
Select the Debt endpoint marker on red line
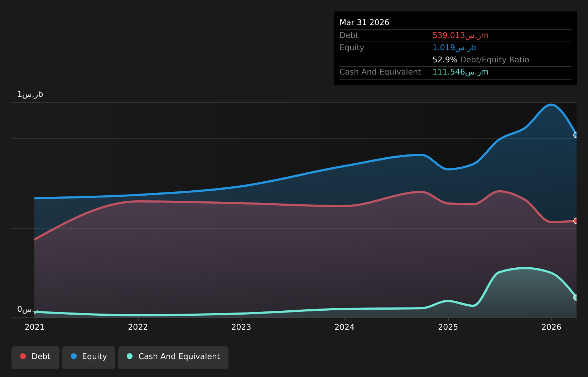pyautogui.click(x=576, y=221)
